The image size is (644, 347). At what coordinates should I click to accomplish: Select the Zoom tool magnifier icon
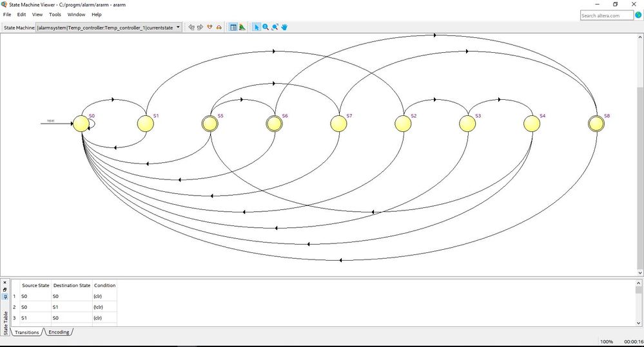coord(266,27)
